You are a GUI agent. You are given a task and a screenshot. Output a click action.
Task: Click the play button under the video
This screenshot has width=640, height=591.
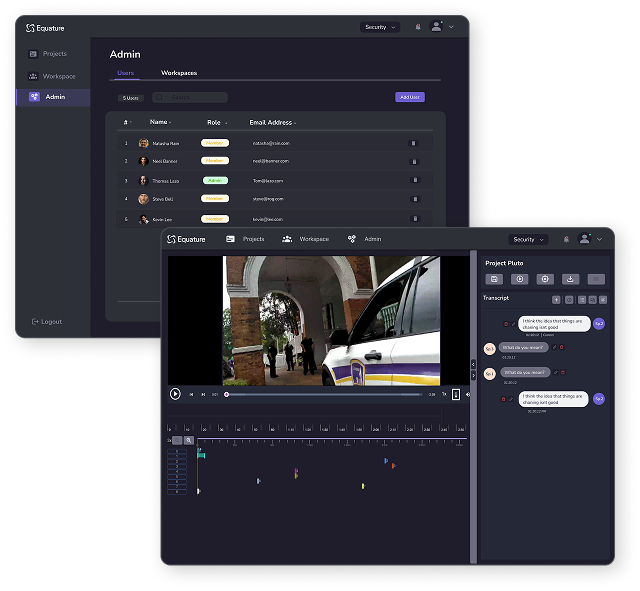[175, 394]
